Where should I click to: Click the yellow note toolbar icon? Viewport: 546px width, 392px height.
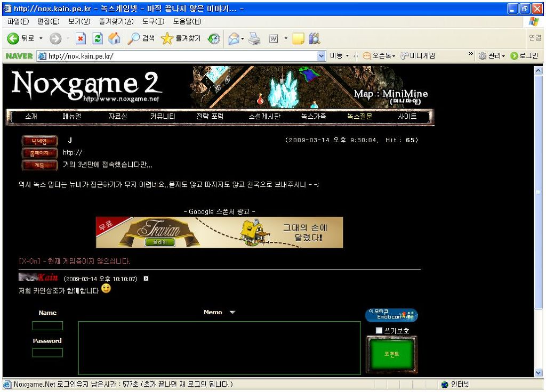coord(299,38)
